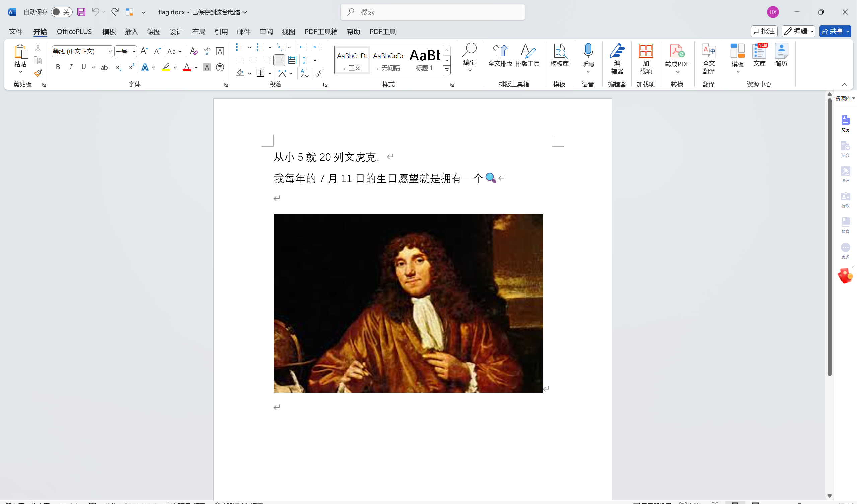Toggle bold formatting
Screen dimensions: 857x504
58,67
